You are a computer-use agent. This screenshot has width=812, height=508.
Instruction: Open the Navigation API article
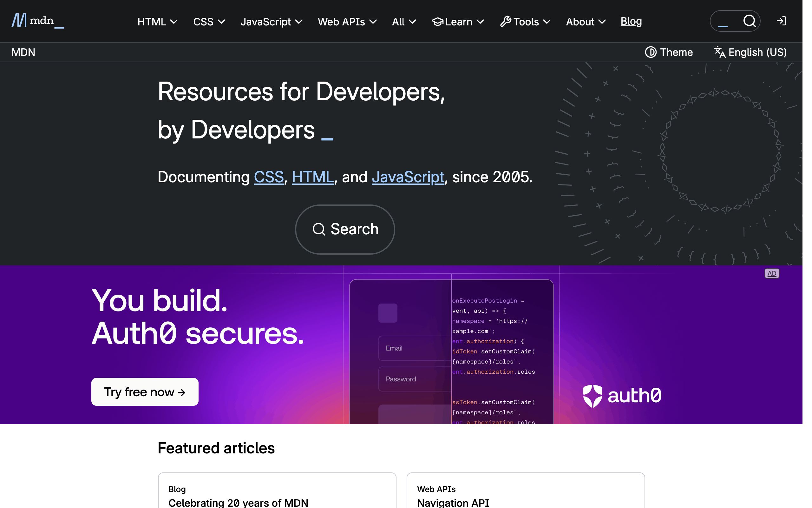pos(453,503)
